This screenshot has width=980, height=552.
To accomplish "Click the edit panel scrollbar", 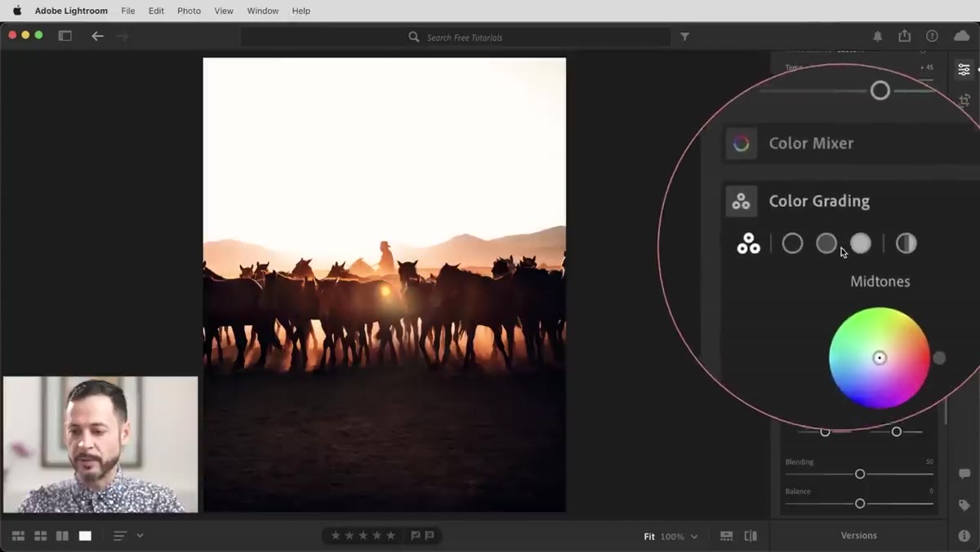I will click(x=946, y=412).
